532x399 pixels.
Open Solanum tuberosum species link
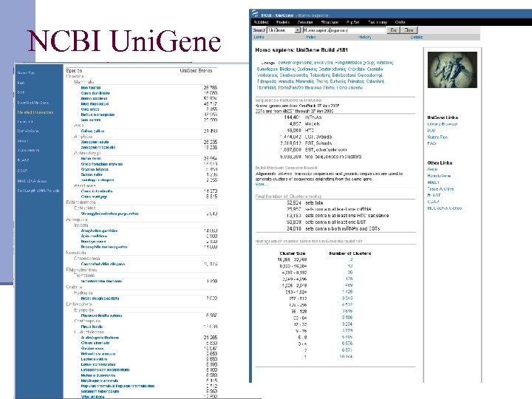[100, 392]
